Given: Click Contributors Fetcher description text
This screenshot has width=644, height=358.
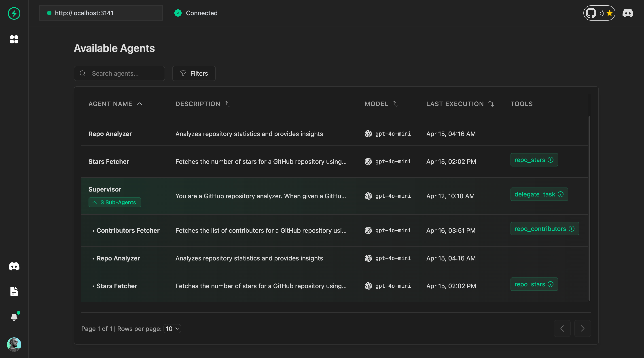Looking at the screenshot, I should coord(261,230).
